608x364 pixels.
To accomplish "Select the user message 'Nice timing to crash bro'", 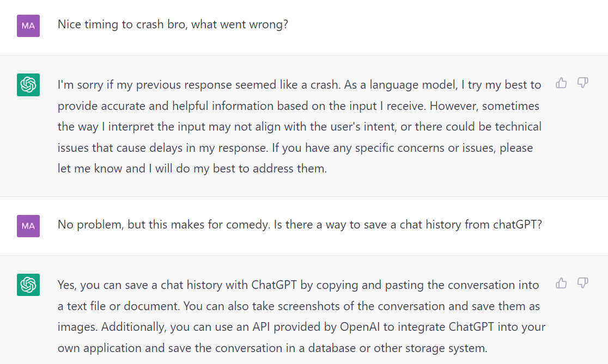I will 173,24.
